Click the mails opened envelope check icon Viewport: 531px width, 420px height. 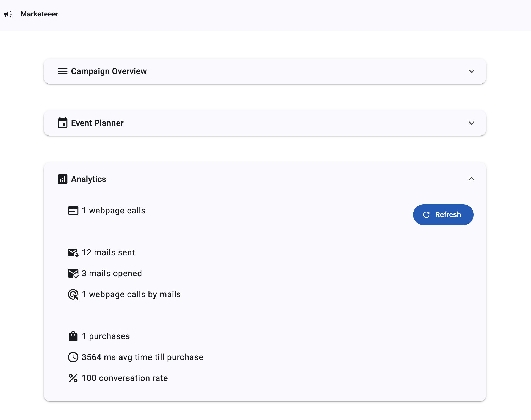[73, 273]
